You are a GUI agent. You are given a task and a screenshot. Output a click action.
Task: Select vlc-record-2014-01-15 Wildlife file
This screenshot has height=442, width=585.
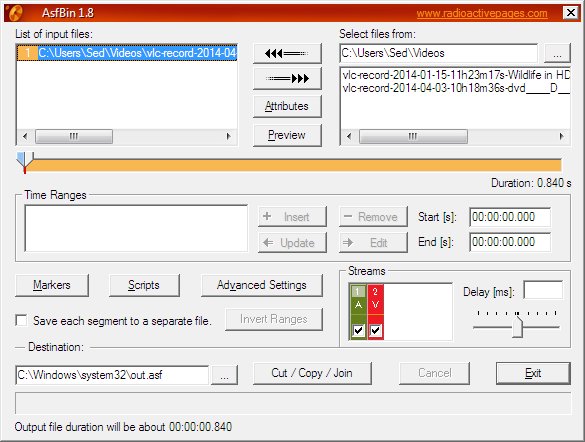[456, 75]
